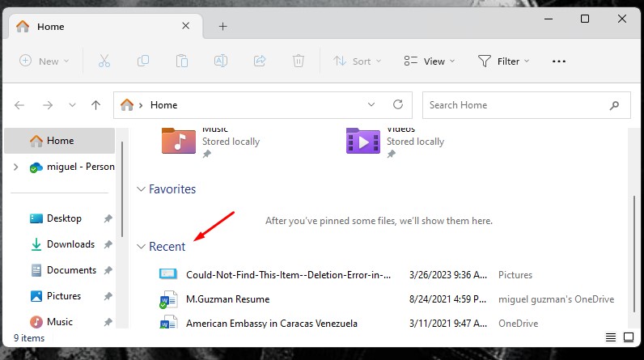Click the 3/11/2021 9:47 date entry
Viewport: 644px width, 360px height.
(x=448, y=324)
